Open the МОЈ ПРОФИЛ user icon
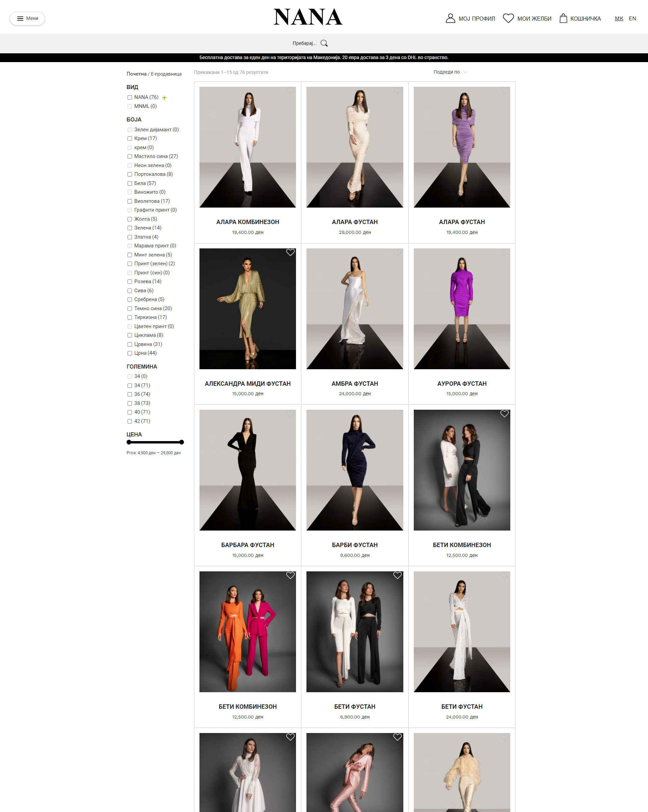This screenshot has height=812, width=648. pos(450,18)
